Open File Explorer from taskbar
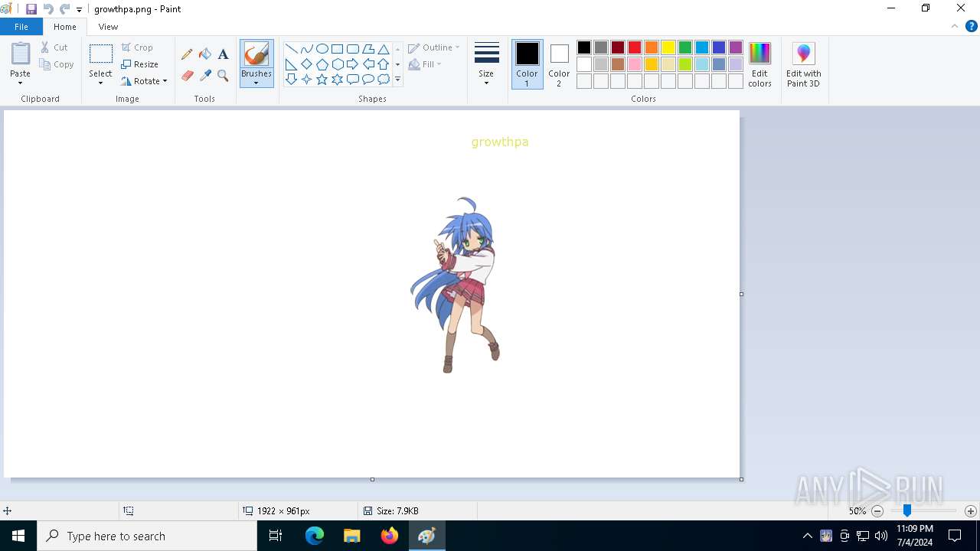The height and width of the screenshot is (551, 980). [x=352, y=536]
